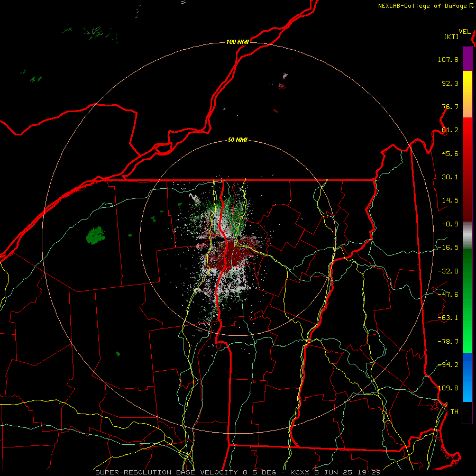
Task: Click the -16.5 value on the velocity scale
Action: click(448, 248)
